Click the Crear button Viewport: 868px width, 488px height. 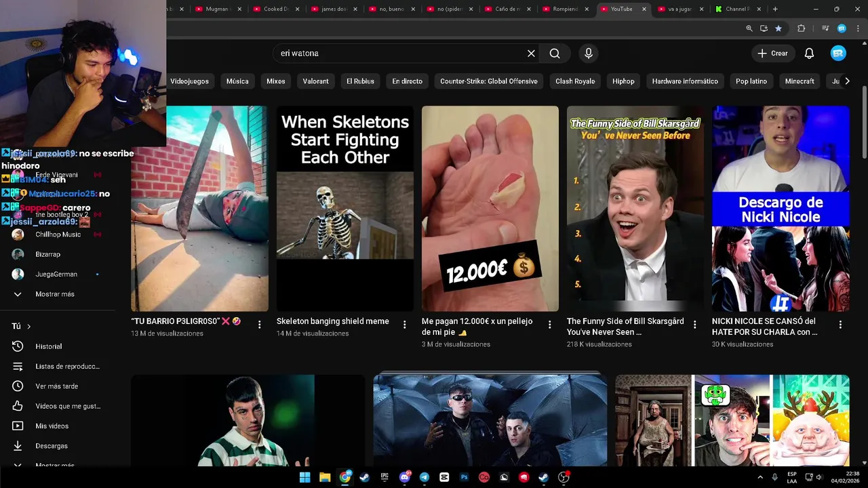[x=772, y=54]
